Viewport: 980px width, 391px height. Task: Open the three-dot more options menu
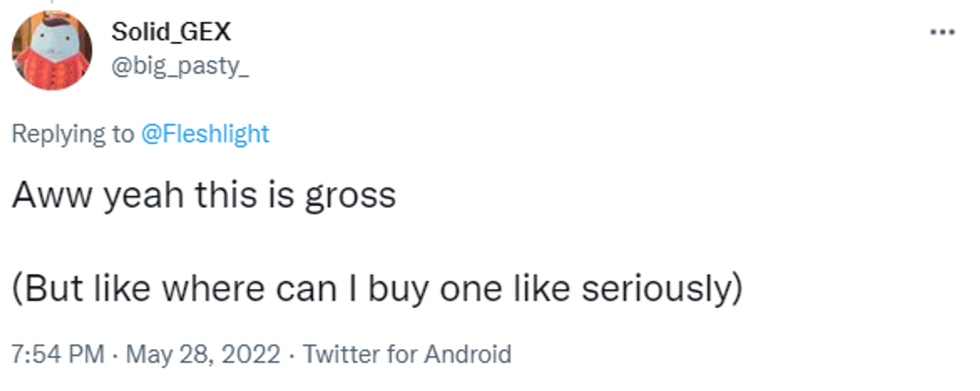[x=942, y=32]
